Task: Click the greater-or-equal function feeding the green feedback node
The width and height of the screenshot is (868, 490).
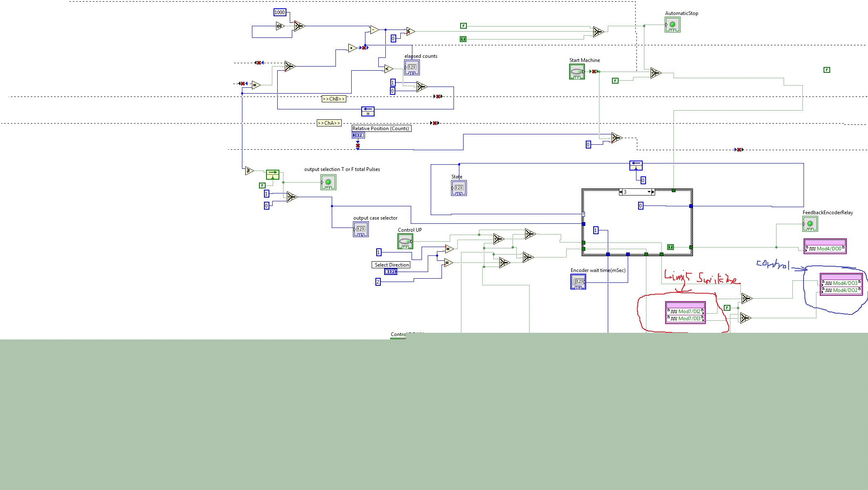Action: [249, 171]
